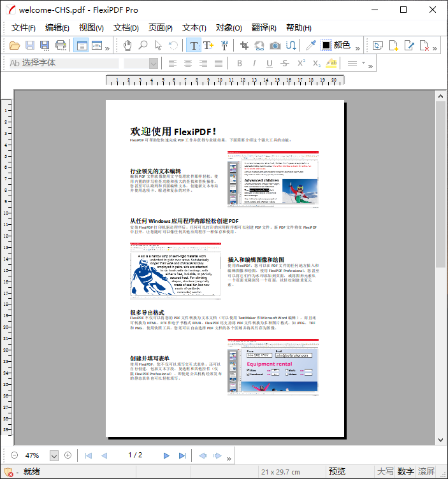448x479 pixels.
Task: Open the 文档(D) menu
Action: (126, 28)
